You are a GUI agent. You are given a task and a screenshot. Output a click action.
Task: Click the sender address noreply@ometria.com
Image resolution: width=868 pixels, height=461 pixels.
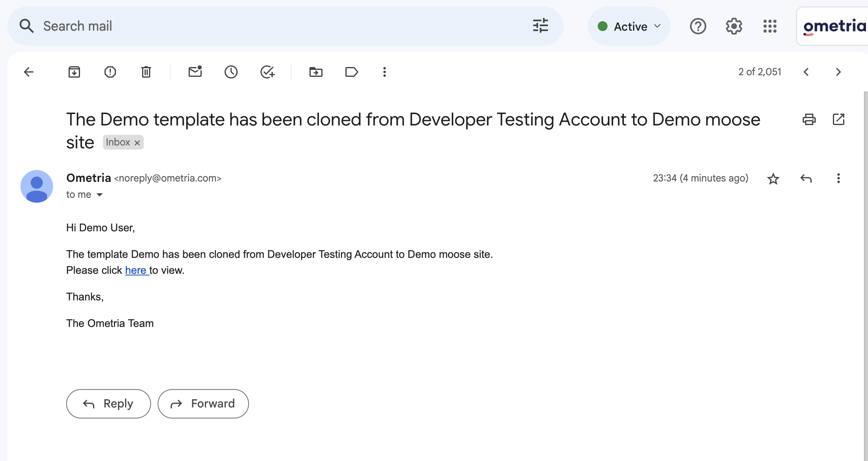(168, 178)
